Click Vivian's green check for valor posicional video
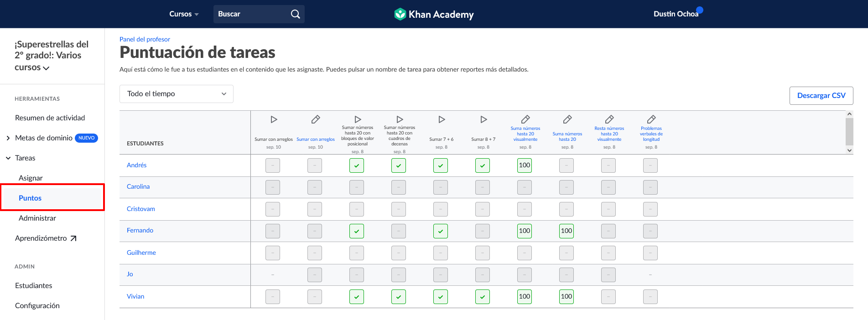Image resolution: width=868 pixels, height=320 pixels. [357, 297]
